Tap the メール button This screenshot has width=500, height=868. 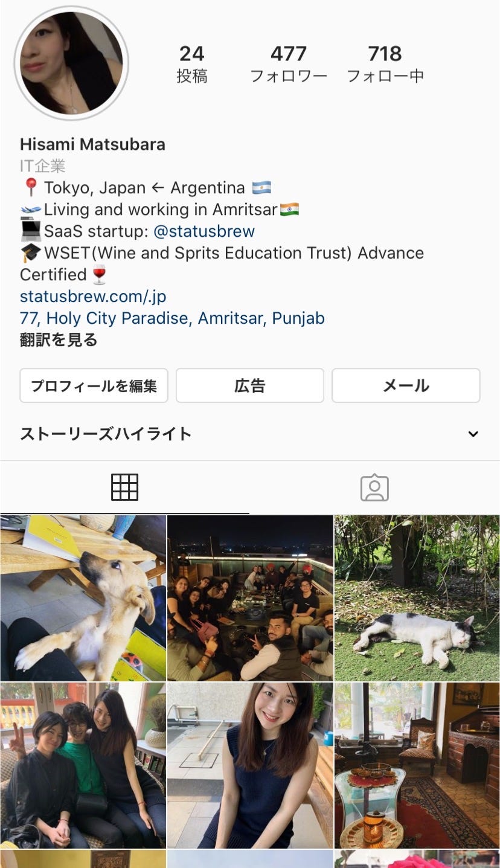click(x=406, y=385)
